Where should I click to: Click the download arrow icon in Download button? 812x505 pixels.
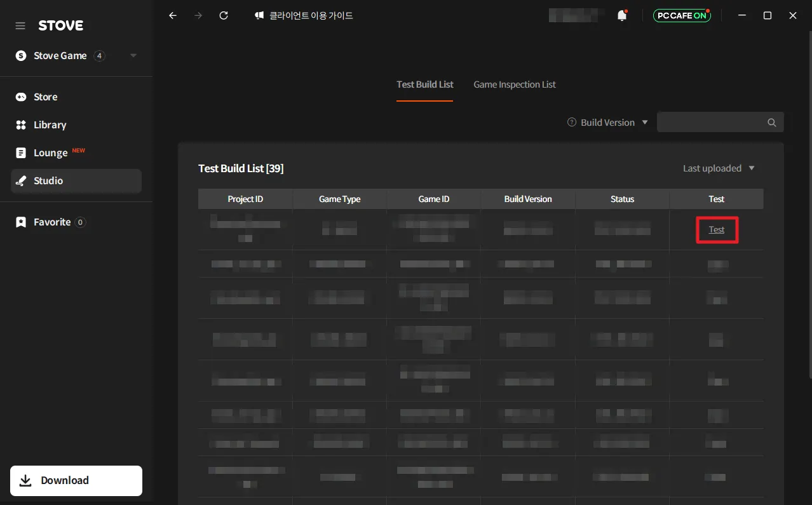25,481
